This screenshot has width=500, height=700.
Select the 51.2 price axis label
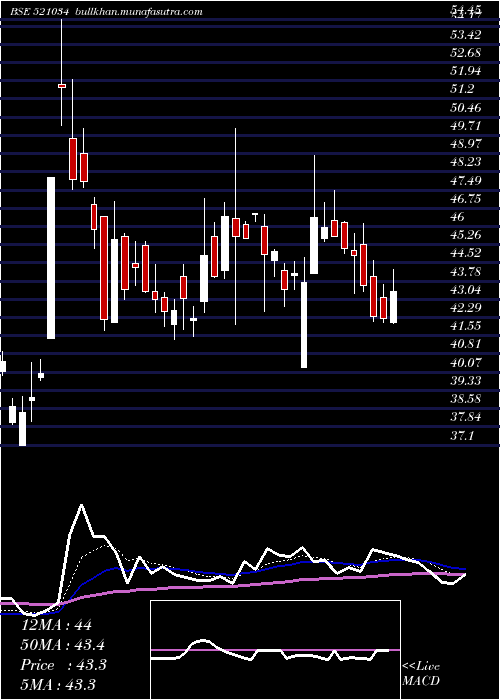tap(462, 89)
